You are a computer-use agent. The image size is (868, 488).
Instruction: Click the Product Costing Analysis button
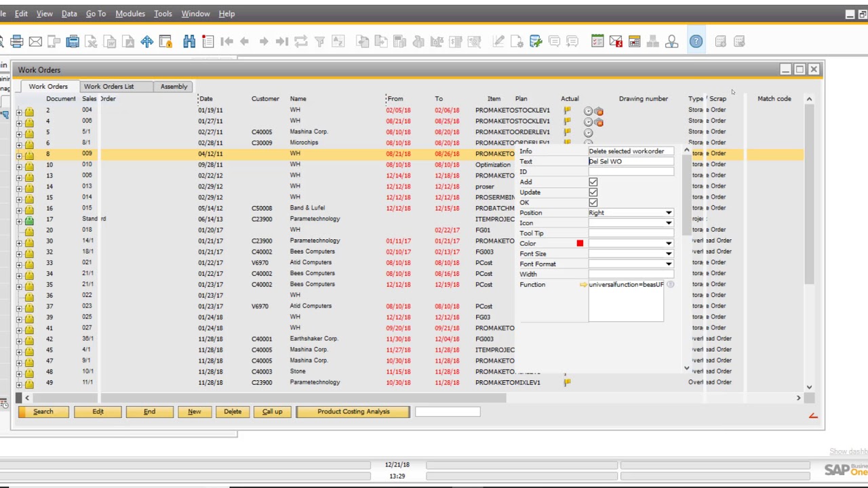click(x=353, y=411)
